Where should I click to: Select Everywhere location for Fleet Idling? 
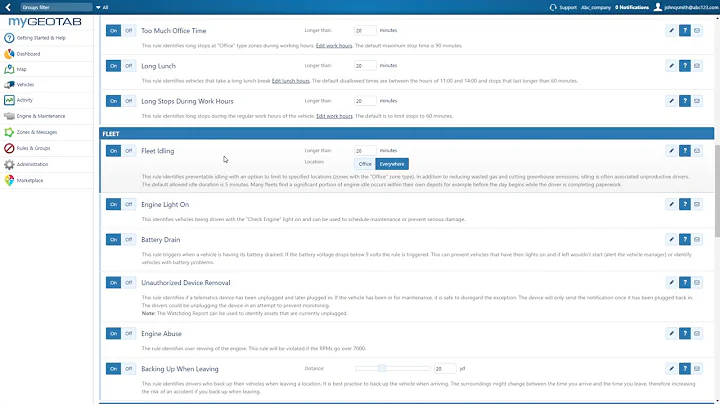(392, 164)
